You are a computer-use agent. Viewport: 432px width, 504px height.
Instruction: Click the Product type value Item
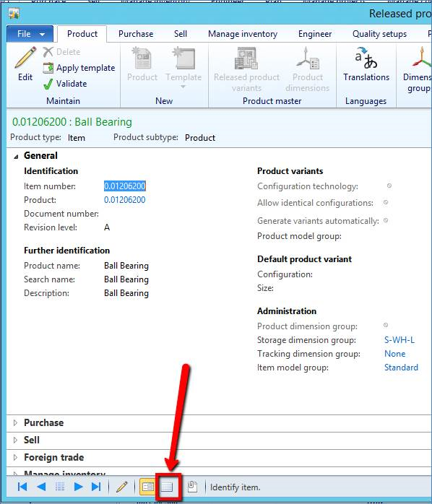pos(77,138)
